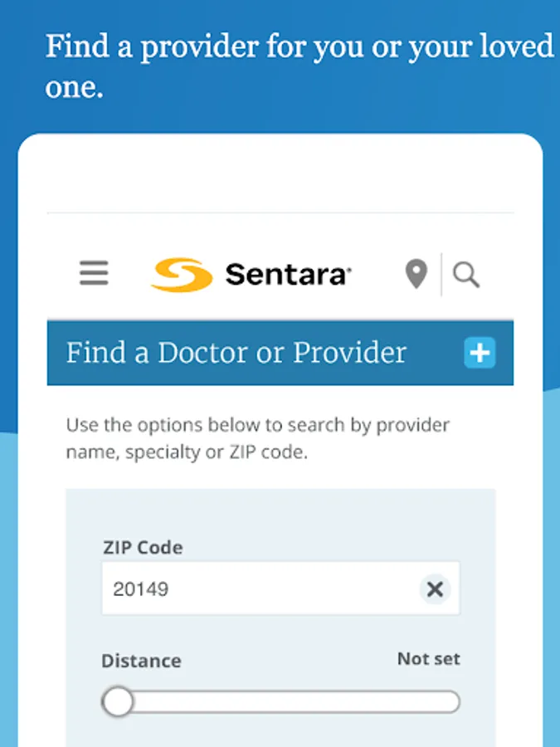Click the 'Not set' distance value
The height and width of the screenshot is (747, 560).
coord(428,659)
